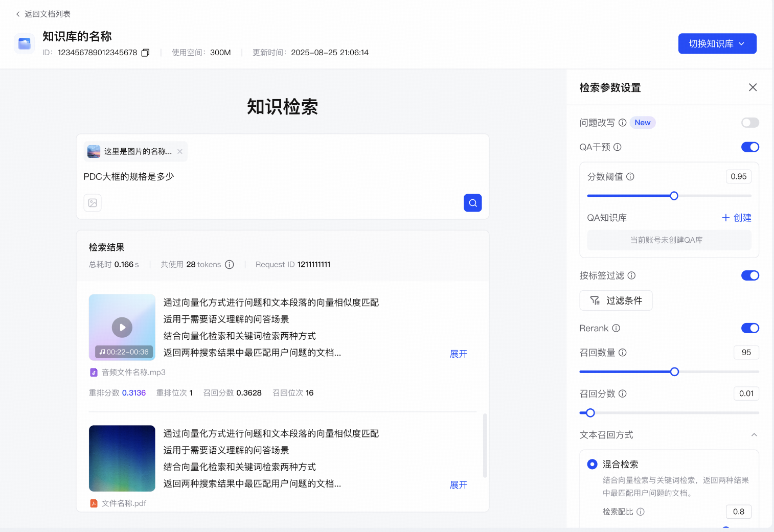Open the 过滤条件 filter button
This screenshot has width=774, height=532.
616,300
